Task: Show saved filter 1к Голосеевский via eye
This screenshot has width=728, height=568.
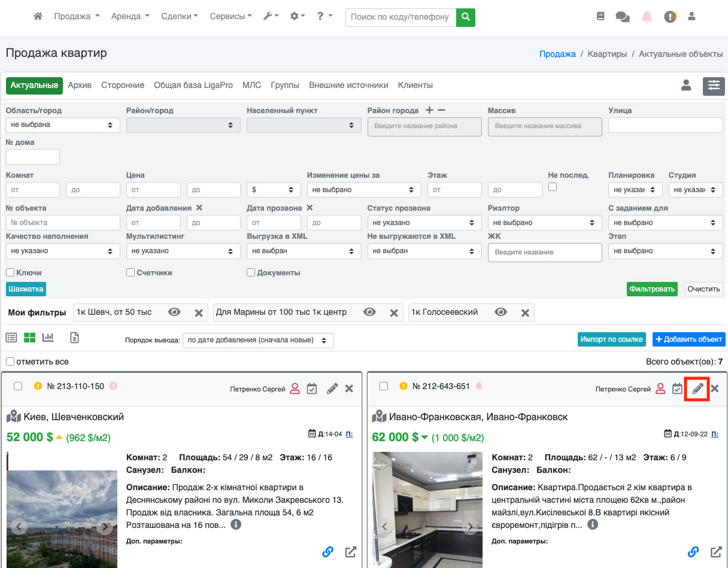Action: 500,312
